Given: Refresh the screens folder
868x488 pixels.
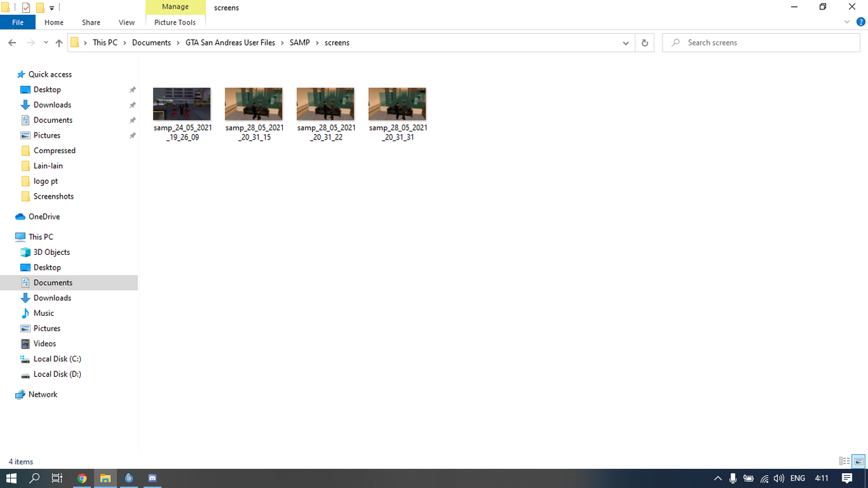Looking at the screenshot, I should 644,43.
